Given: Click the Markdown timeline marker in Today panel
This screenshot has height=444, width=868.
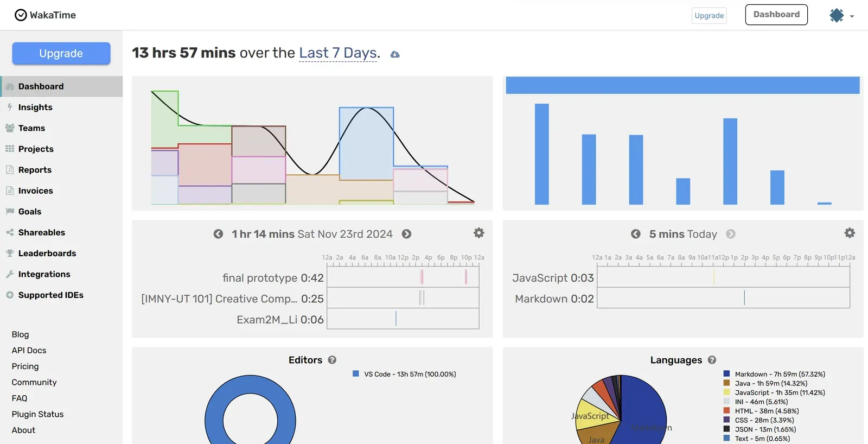Looking at the screenshot, I should [x=744, y=297].
